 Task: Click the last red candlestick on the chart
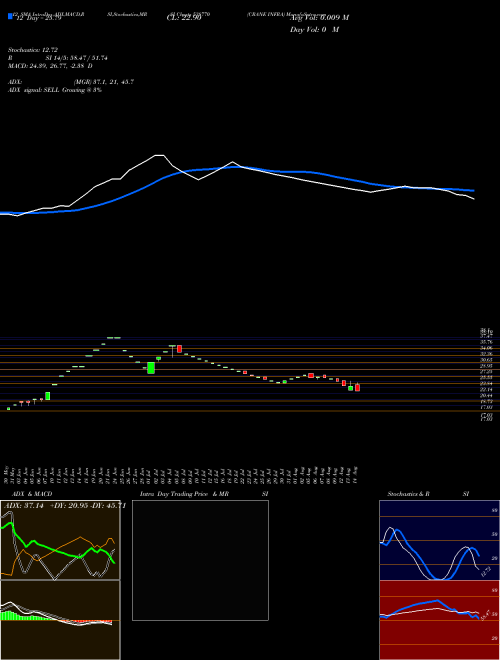click(357, 387)
